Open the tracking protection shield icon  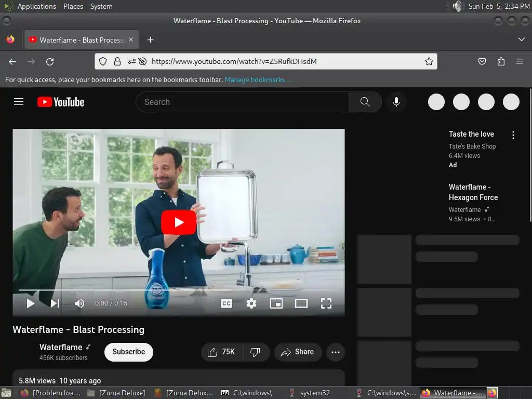pyautogui.click(x=103, y=61)
